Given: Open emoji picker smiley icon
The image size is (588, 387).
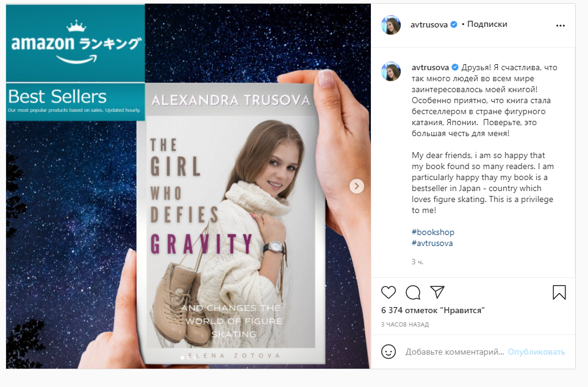Looking at the screenshot, I should click(389, 352).
